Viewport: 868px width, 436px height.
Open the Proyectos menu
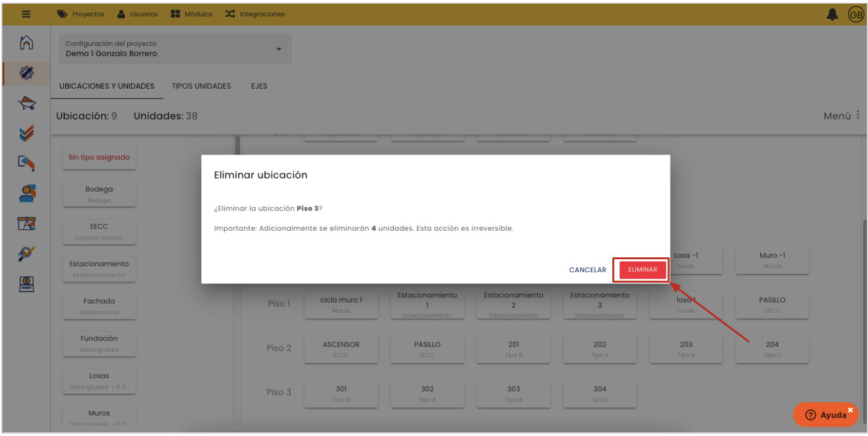click(81, 14)
